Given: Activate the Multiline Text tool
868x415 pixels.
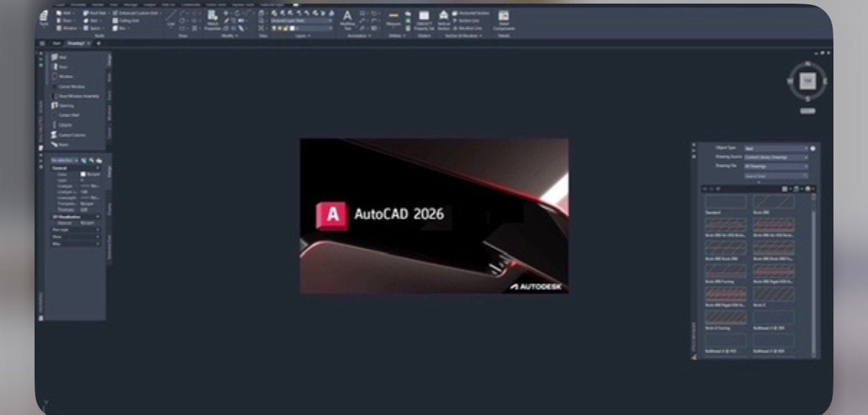Looking at the screenshot, I should click(347, 20).
